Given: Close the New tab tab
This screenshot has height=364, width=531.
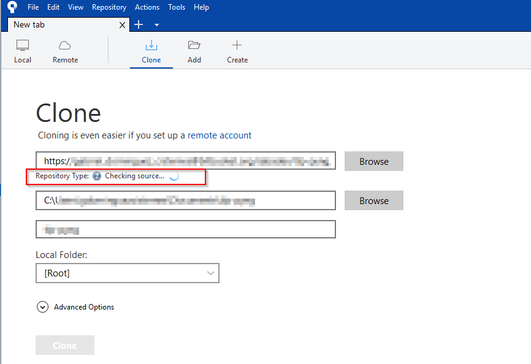Looking at the screenshot, I should point(122,25).
